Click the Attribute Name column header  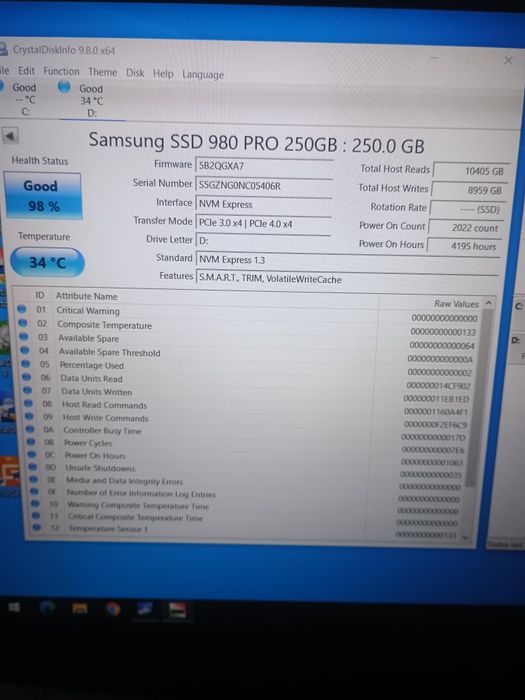[x=87, y=296]
